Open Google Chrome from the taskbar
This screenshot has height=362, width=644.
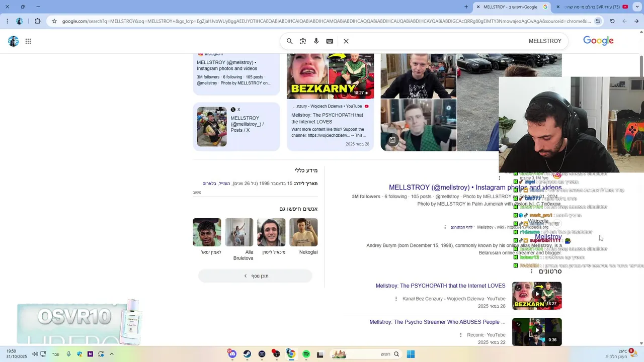[291, 354]
